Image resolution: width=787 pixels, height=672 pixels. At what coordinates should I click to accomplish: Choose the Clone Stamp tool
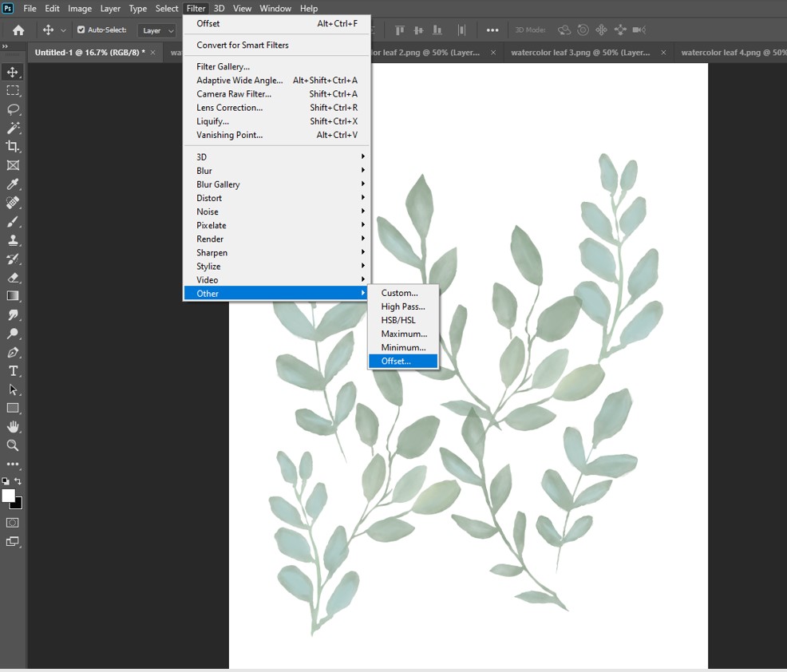(13, 240)
